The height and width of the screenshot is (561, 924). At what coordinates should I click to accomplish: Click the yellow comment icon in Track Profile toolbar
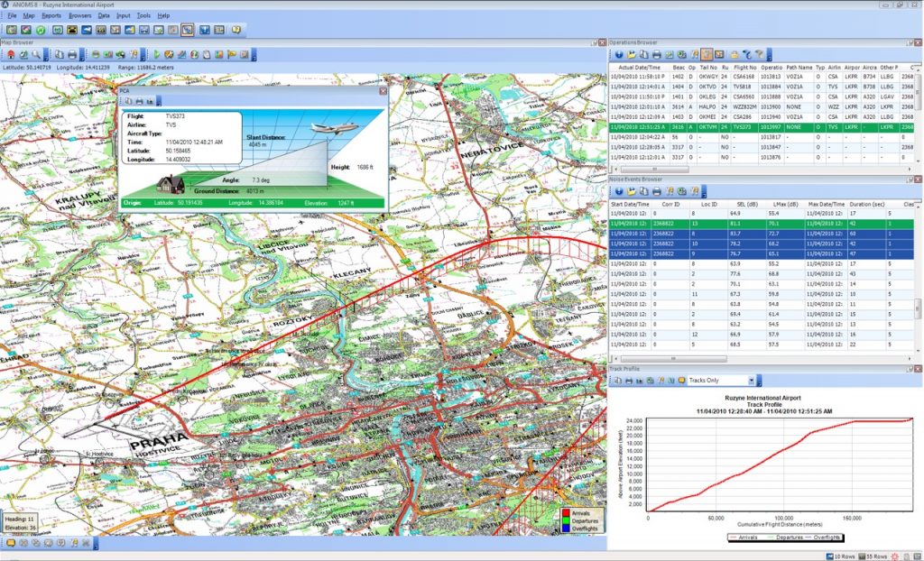coord(682,381)
